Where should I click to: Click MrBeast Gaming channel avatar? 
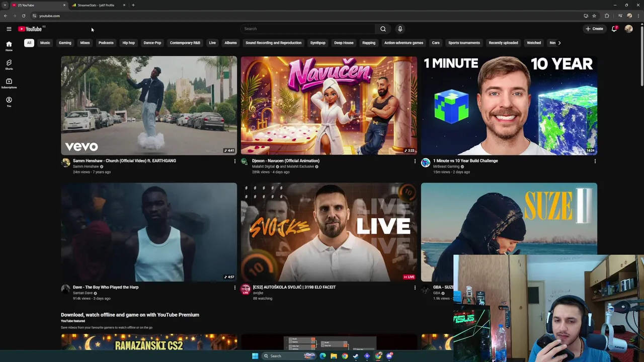(x=426, y=162)
